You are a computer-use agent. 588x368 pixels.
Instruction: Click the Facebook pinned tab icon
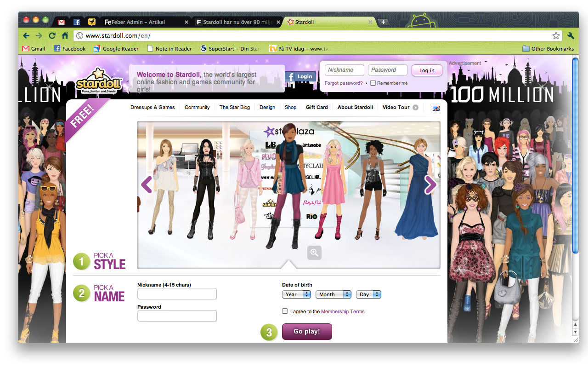pyautogui.click(x=77, y=22)
